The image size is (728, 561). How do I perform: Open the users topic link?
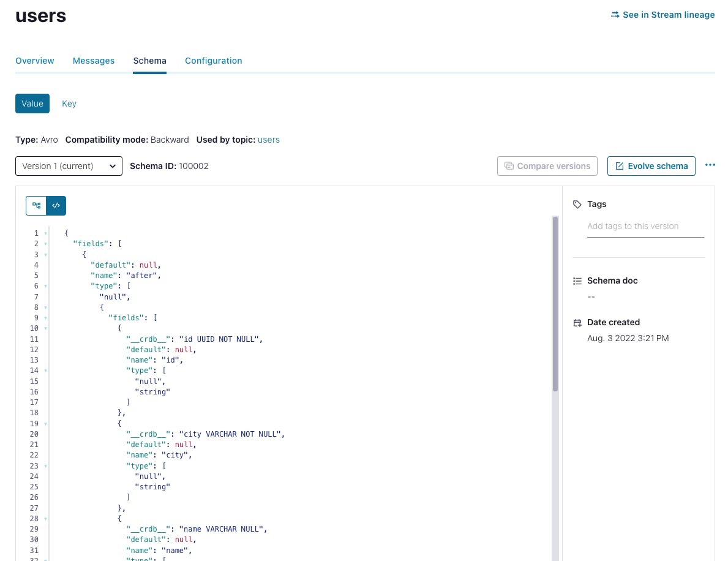[268, 139]
